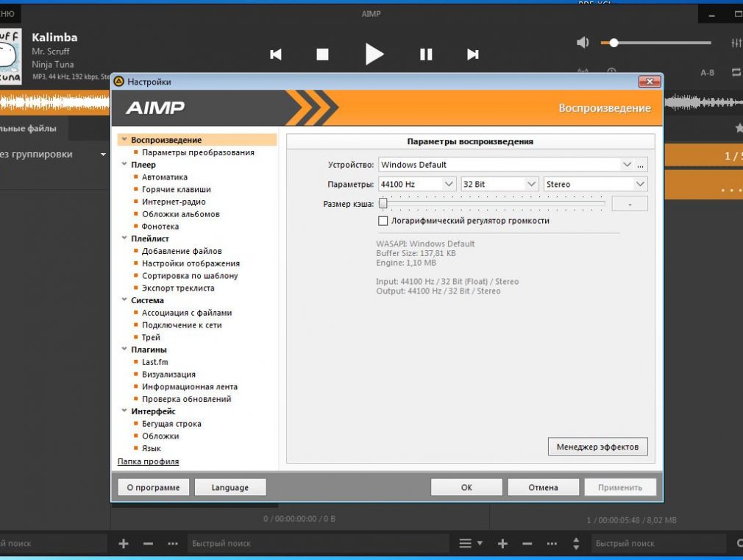Screen dimensions: 743x560
Task: Adjust the main volume slider
Action: point(655,43)
